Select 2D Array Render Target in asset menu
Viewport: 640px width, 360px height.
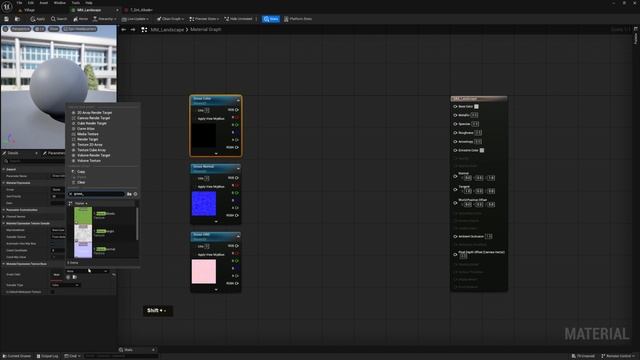[94, 113]
